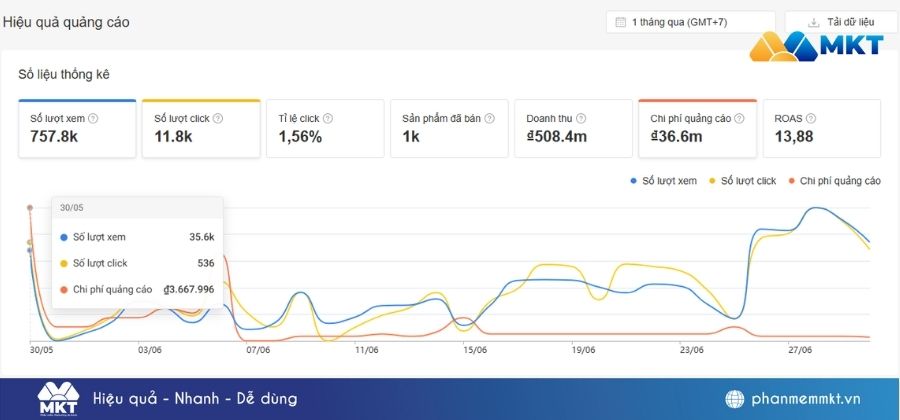Click the 19/06 x-axis date label

583,349
